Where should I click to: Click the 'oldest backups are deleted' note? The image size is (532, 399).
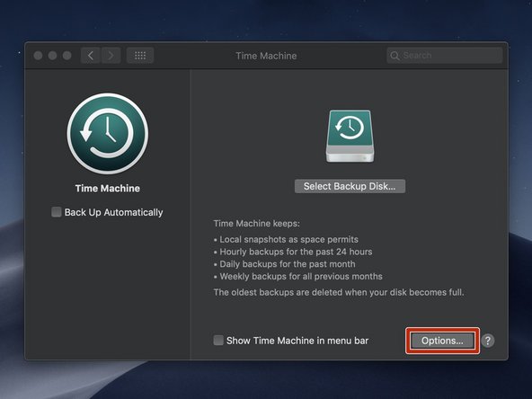click(339, 292)
